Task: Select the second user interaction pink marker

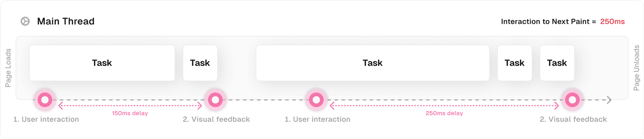Action: click(316, 100)
